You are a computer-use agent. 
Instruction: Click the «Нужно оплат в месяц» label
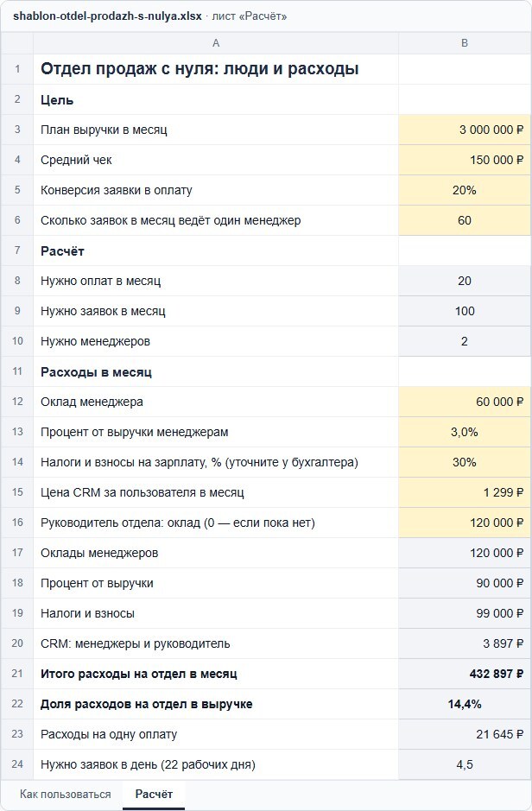click(101, 281)
